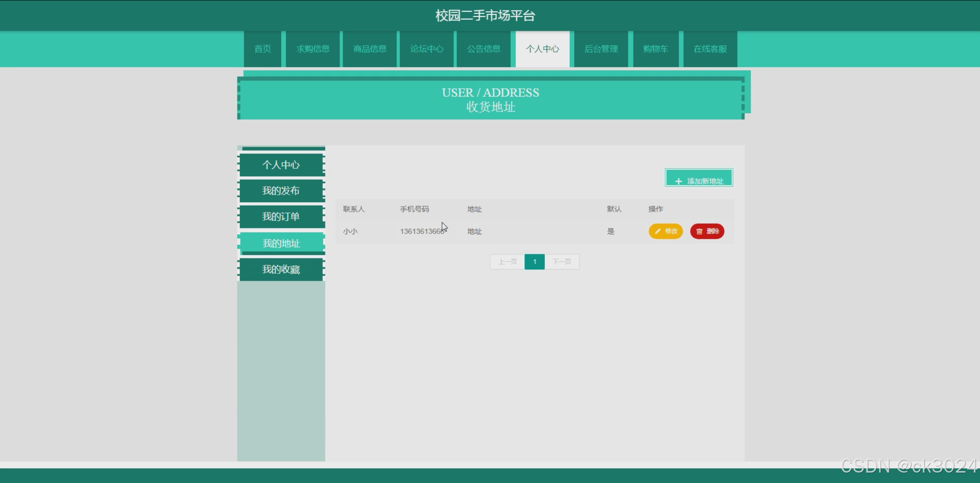Viewport: 980px width, 483px height.
Task: Open 我的收藏 in the sidebar
Action: [281, 269]
